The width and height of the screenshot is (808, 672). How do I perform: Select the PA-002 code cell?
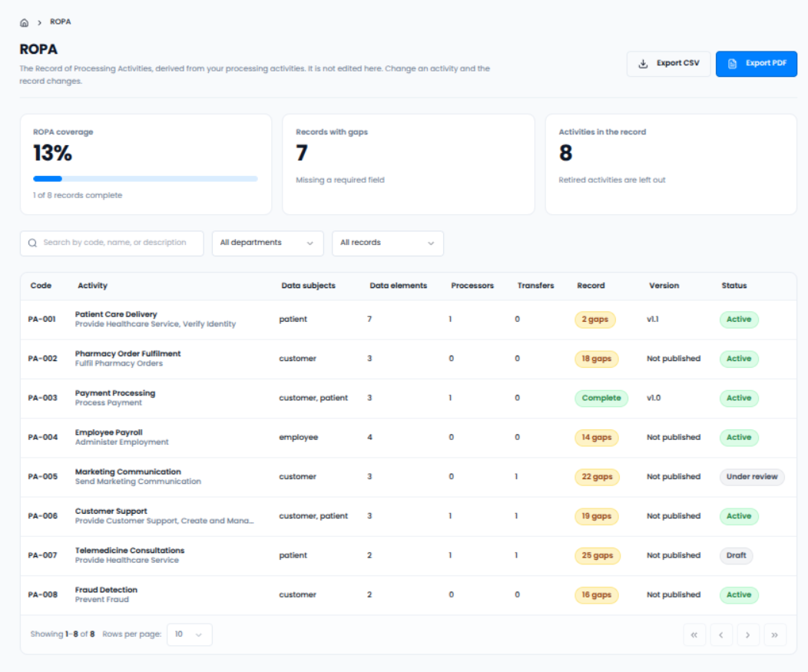[x=42, y=359]
